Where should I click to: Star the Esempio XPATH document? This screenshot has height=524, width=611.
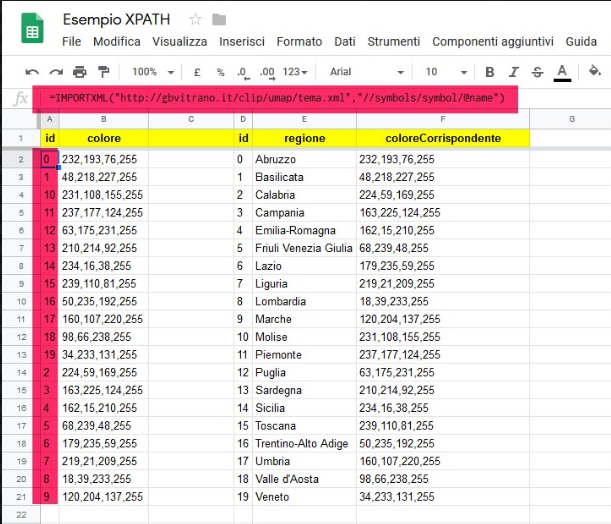[x=195, y=20]
